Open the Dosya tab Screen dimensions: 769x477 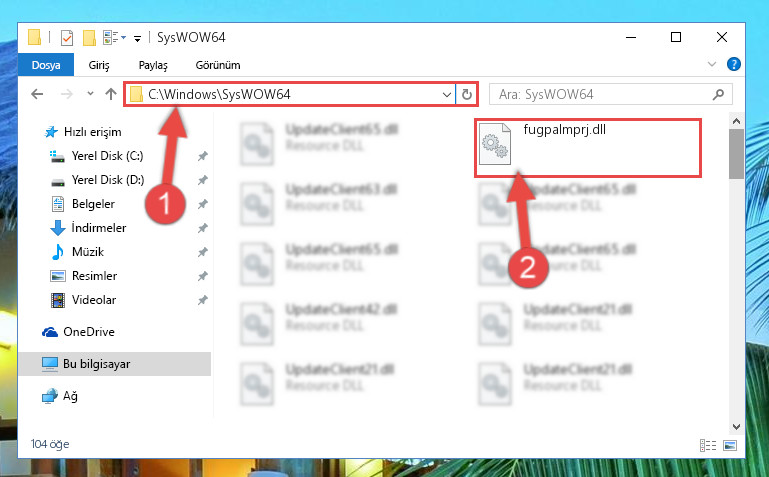point(46,65)
